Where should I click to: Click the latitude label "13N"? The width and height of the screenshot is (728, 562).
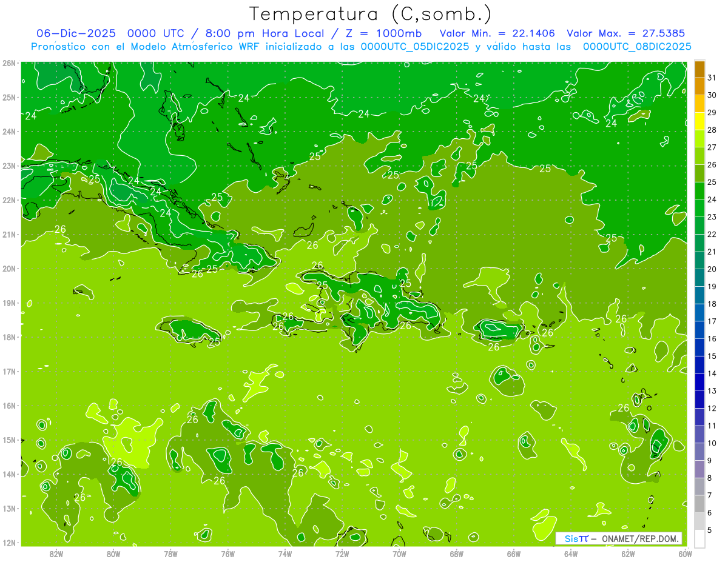(x=9, y=509)
